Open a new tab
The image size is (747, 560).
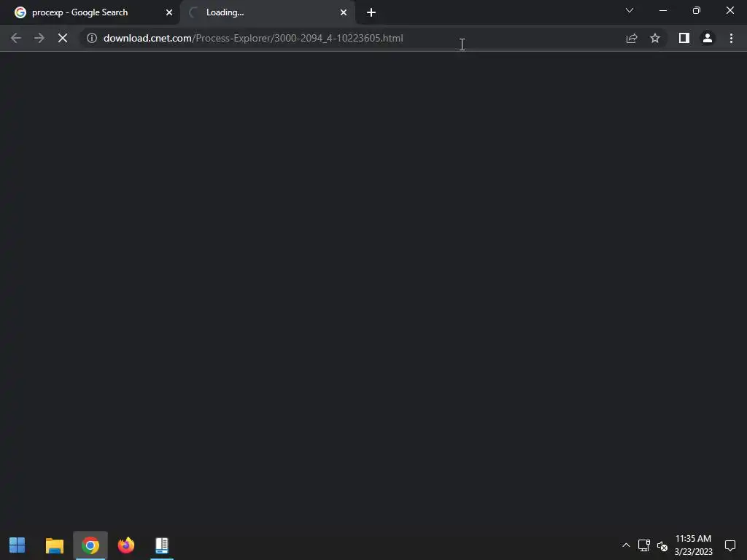371,12
